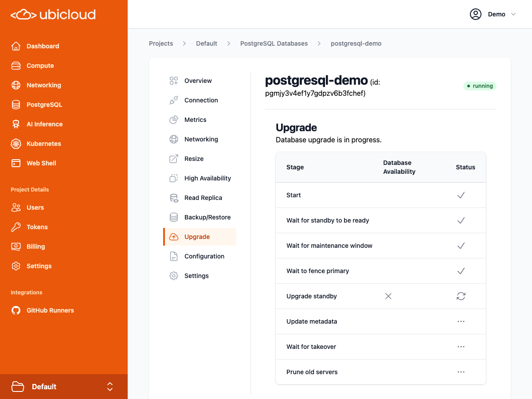This screenshot has height=399, width=532.
Task: Open the Configuration tab
Action: coord(199,256)
